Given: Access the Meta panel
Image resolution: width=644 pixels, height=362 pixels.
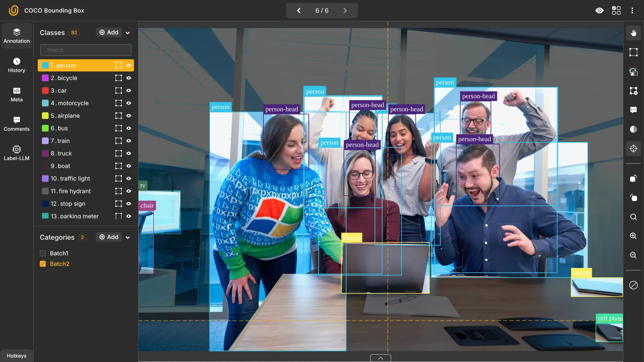Looking at the screenshot, I should pyautogui.click(x=16, y=95).
